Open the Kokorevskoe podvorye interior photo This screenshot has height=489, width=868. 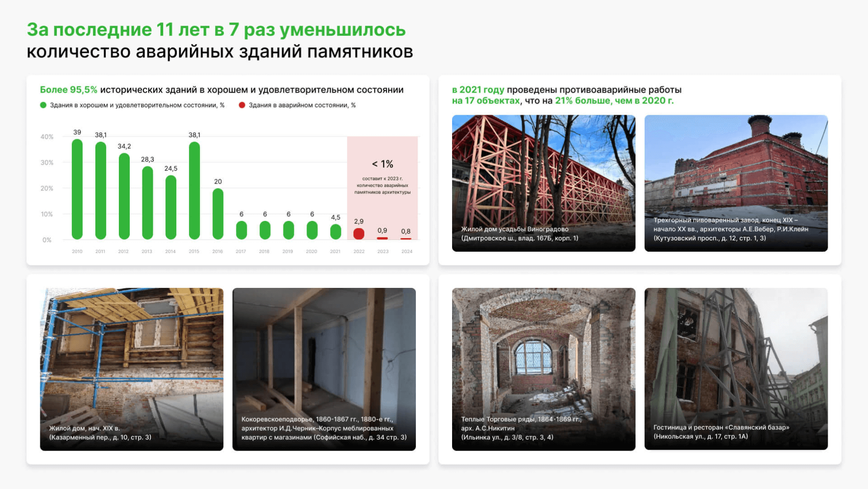click(x=324, y=369)
